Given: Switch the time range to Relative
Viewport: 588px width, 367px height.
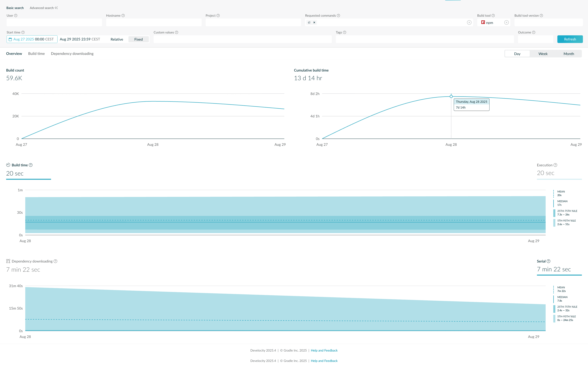Looking at the screenshot, I should [x=117, y=39].
